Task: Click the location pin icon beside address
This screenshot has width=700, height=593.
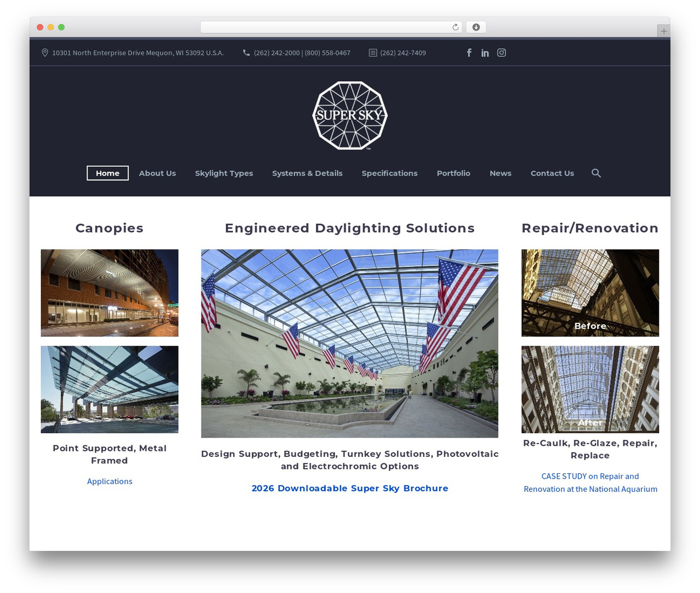Action: (45, 53)
